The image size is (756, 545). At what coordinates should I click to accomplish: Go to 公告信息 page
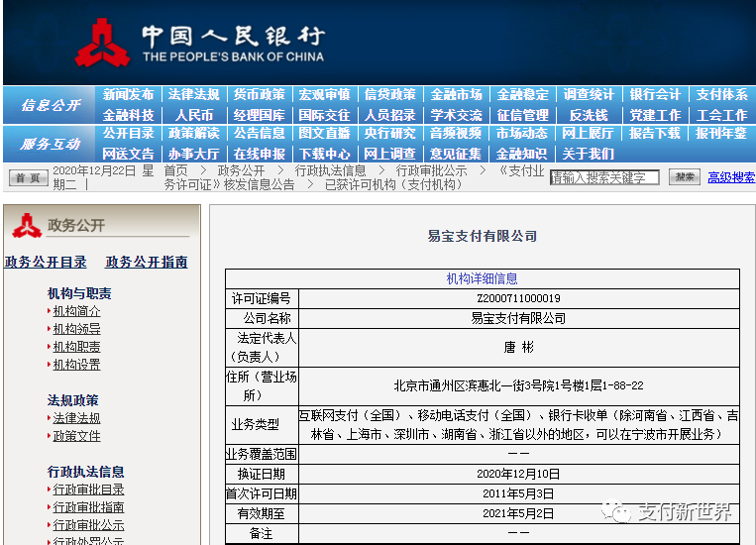pyautogui.click(x=260, y=133)
